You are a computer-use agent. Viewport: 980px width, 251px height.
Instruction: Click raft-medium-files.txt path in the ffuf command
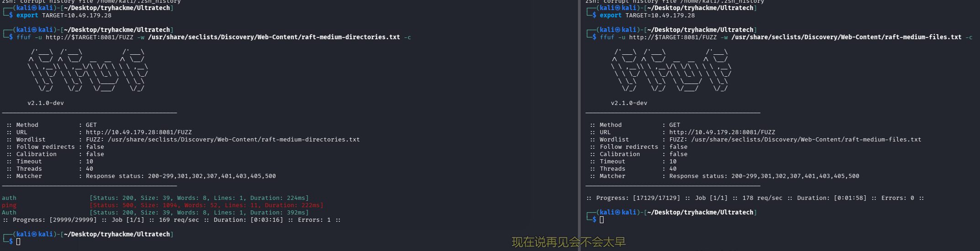pos(846,37)
